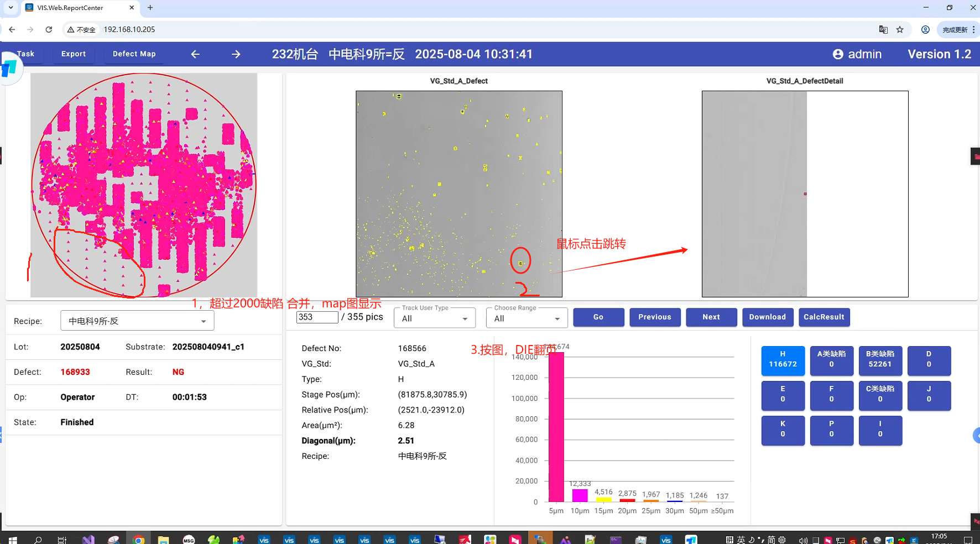Screen dimensions: 980x544
Task: Click the admin user account icon
Action: [838, 54]
